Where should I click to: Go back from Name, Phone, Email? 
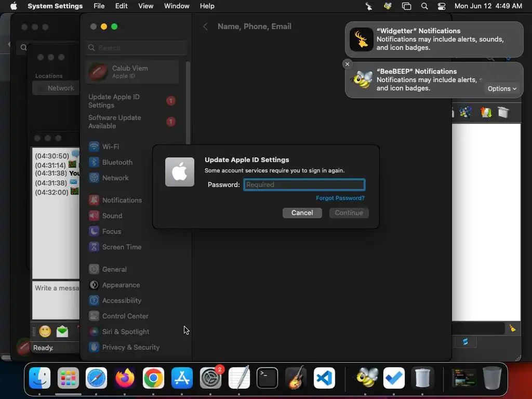click(x=205, y=26)
